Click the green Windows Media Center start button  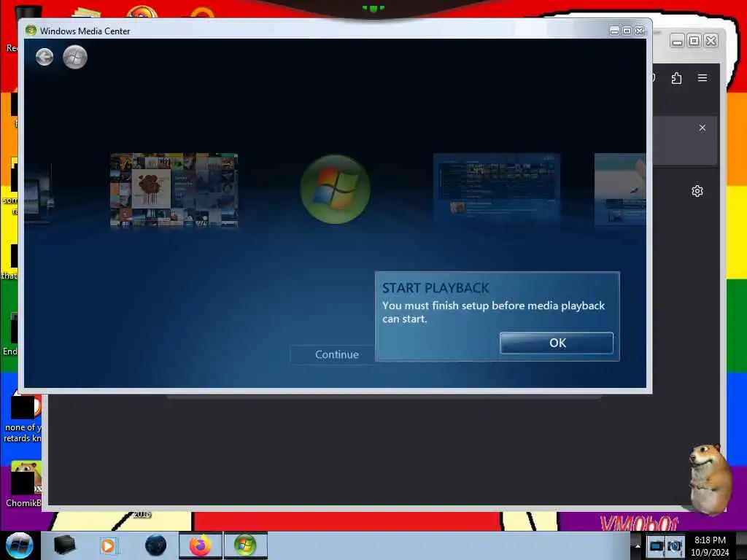pos(75,57)
